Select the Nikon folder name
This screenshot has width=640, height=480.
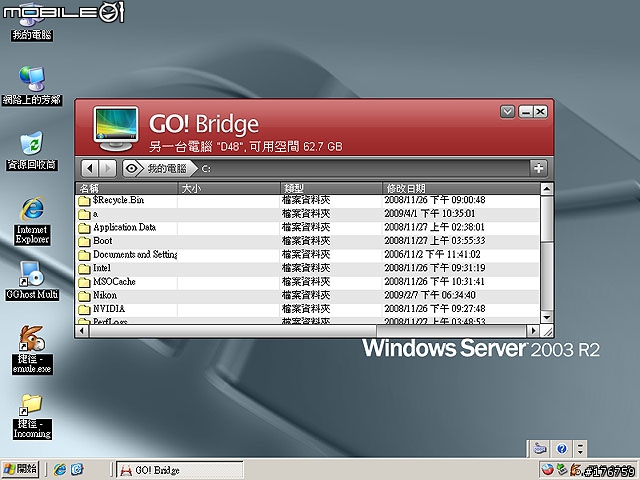pyautogui.click(x=105, y=295)
